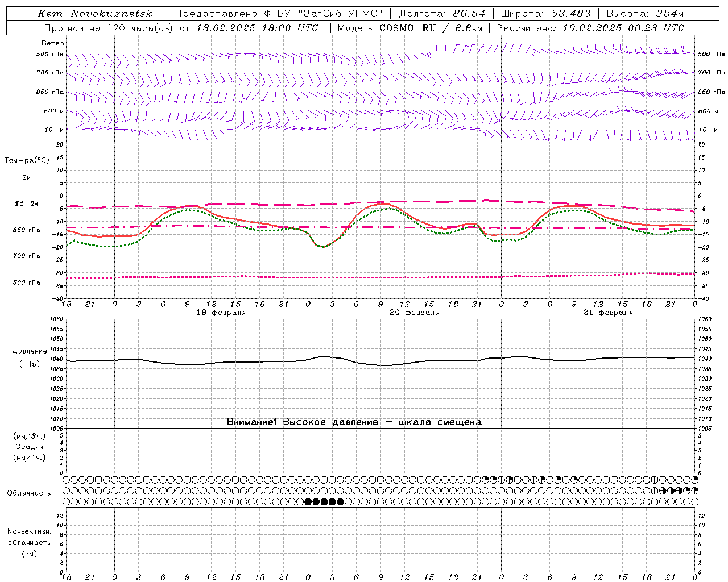
Task: Click the (мм/1ч.) unit label
Action: [30, 458]
